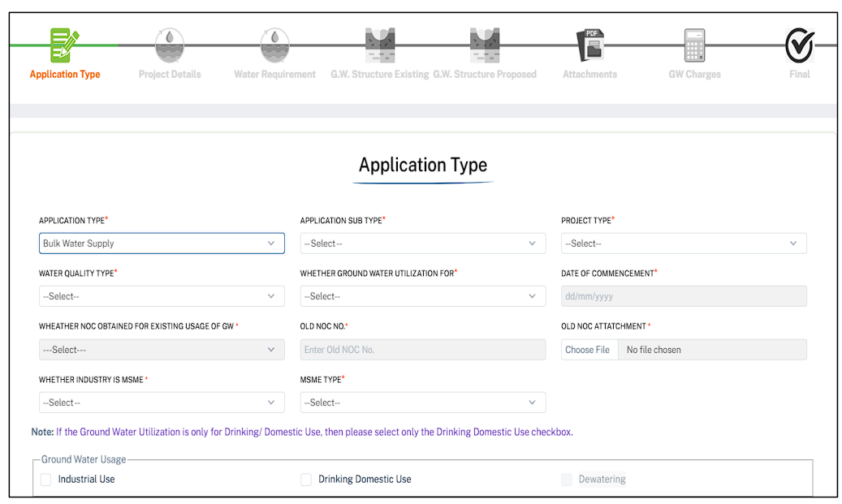Click the Final checkmark icon
The width and height of the screenshot is (842, 504).
tap(799, 45)
